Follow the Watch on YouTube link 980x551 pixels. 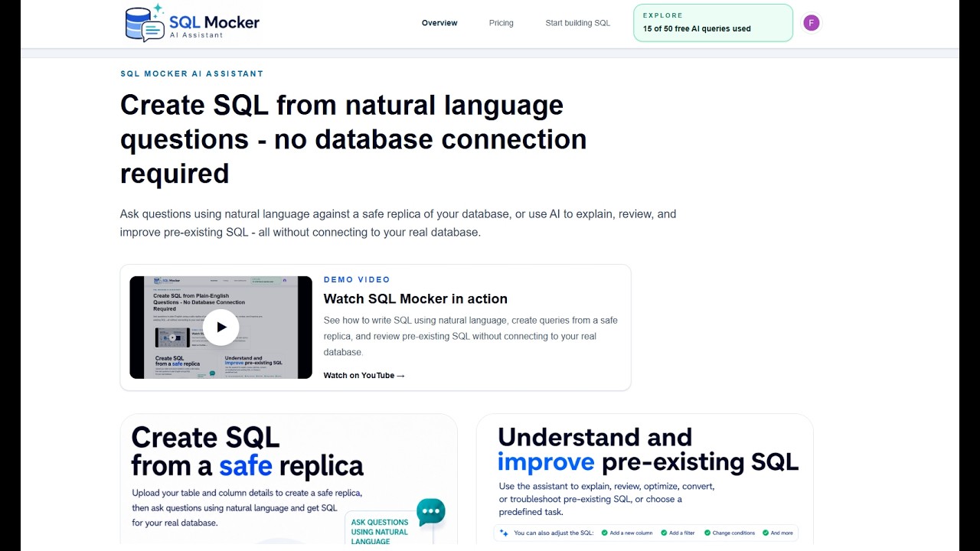[x=364, y=376]
